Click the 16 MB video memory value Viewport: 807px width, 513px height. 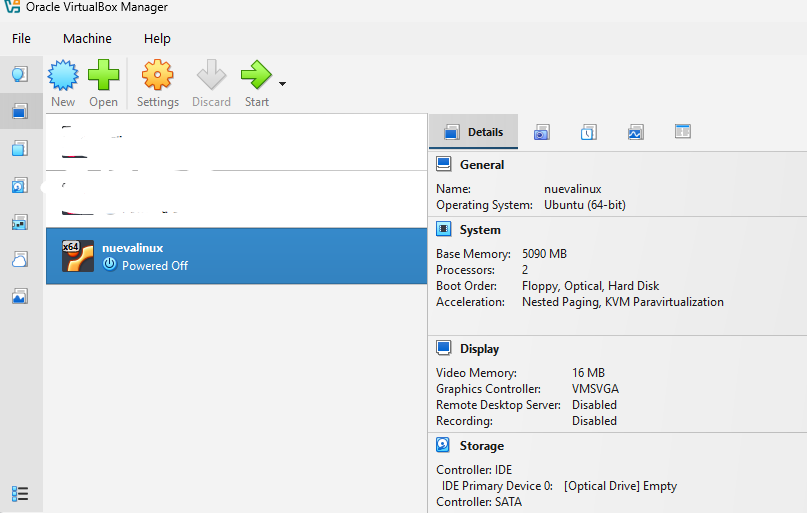coord(588,373)
